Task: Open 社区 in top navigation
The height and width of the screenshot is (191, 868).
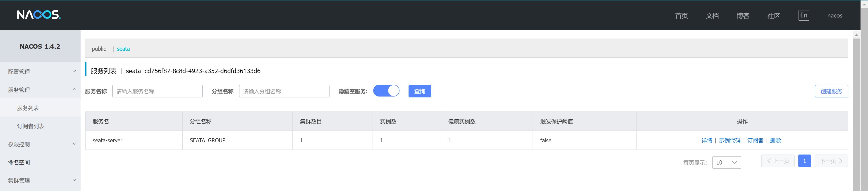Action: (774, 16)
